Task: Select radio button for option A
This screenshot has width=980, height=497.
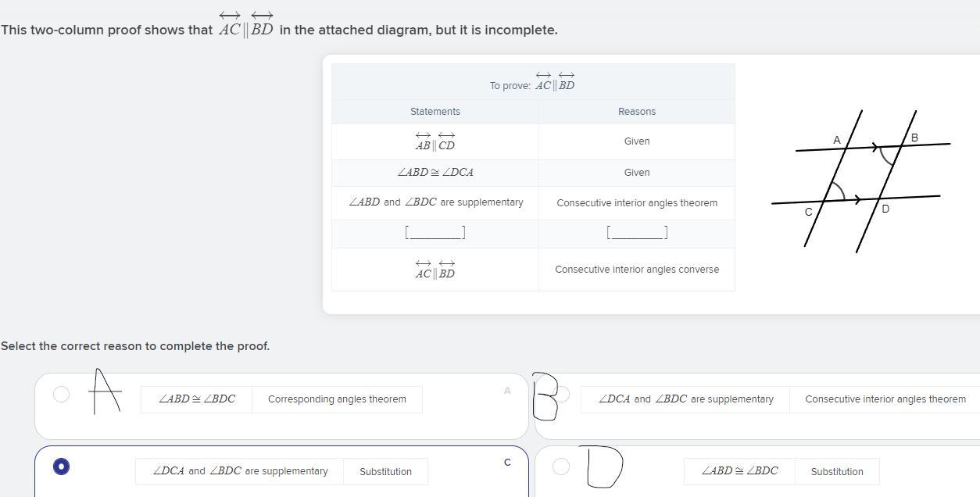Action: pos(61,395)
